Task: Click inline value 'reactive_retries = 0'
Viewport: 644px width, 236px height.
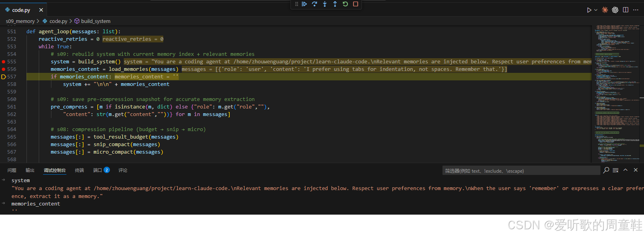Action: (x=133, y=39)
